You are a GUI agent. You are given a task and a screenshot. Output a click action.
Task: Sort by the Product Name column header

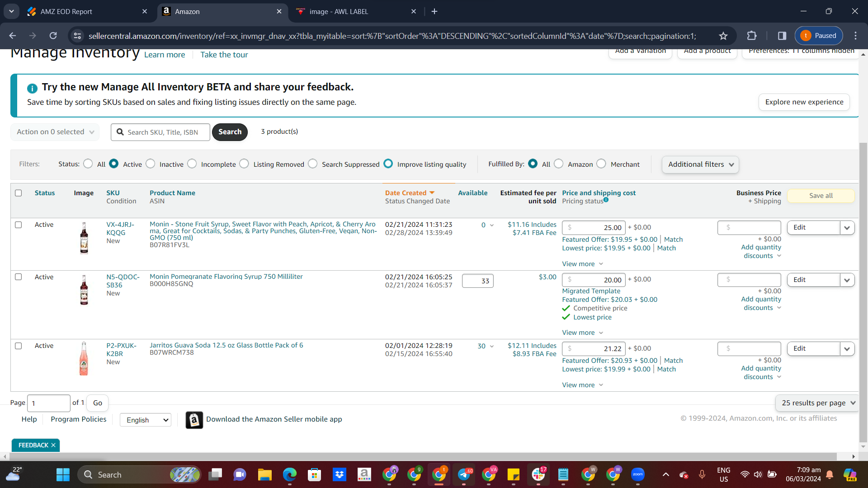[172, 193]
